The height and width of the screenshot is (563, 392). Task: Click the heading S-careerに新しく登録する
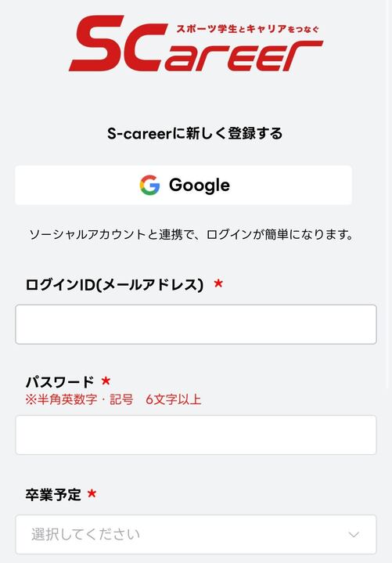(x=195, y=133)
